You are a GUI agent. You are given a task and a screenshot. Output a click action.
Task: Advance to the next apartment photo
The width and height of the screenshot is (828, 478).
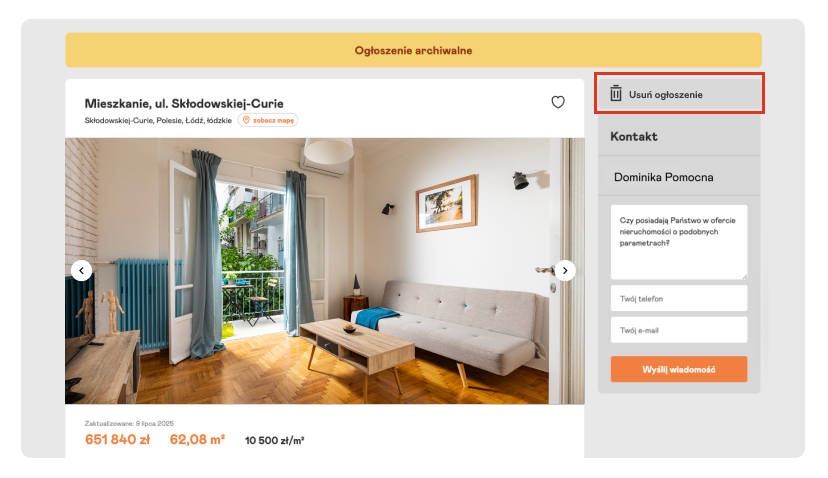pos(565,270)
